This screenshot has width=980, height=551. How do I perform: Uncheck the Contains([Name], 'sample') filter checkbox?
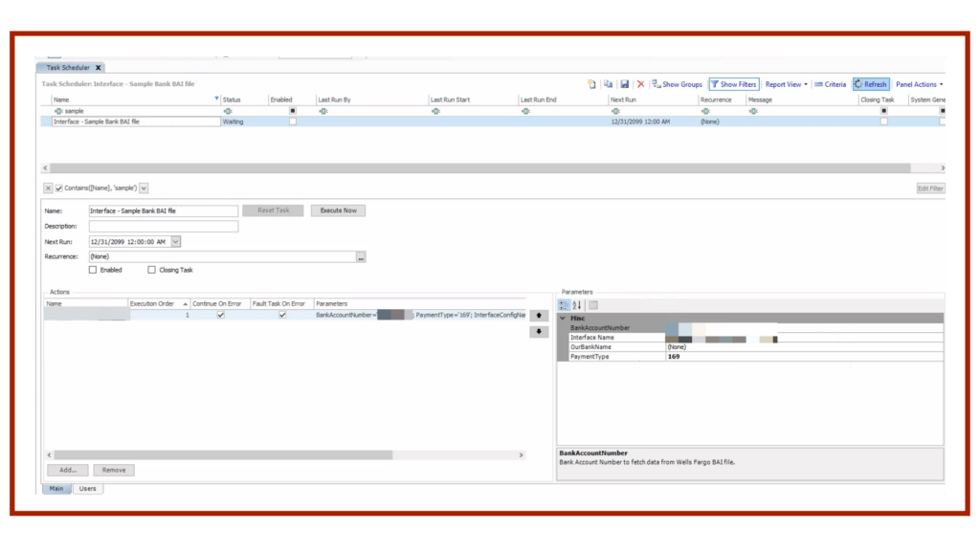click(59, 188)
